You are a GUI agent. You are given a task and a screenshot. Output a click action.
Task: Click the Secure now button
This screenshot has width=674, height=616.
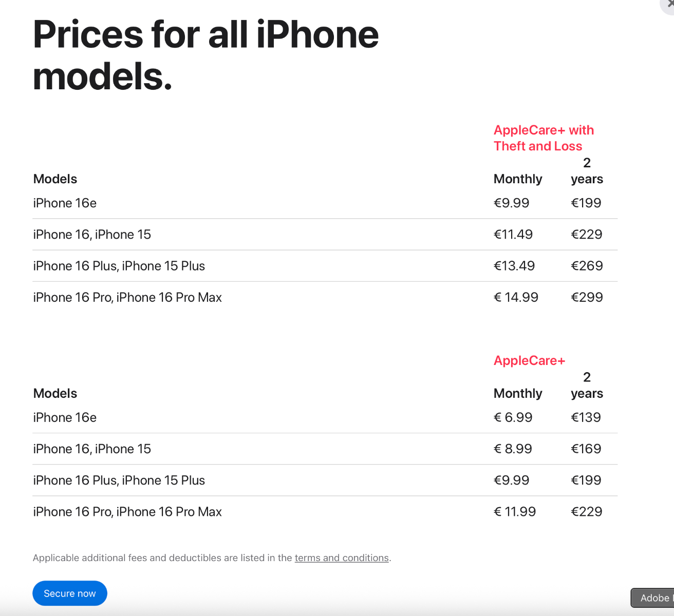pyautogui.click(x=70, y=593)
